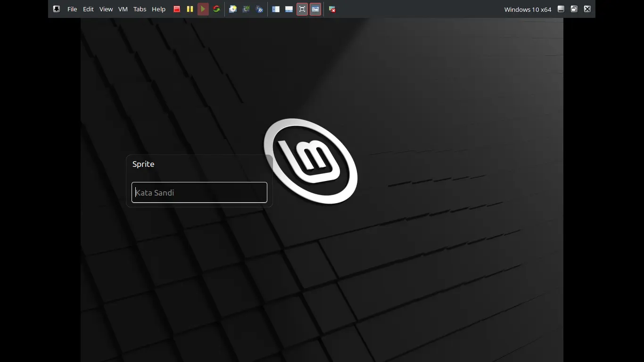Restore the VM window size

[574, 9]
